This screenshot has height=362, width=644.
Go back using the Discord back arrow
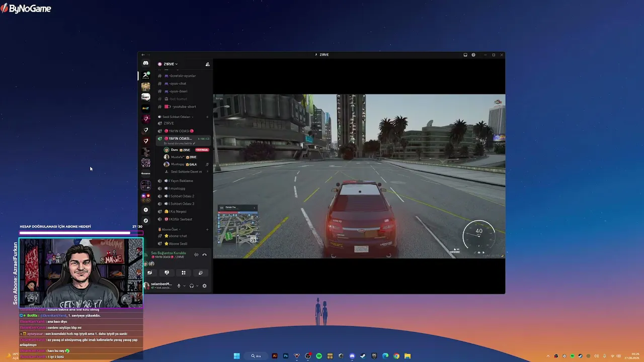coord(143,55)
